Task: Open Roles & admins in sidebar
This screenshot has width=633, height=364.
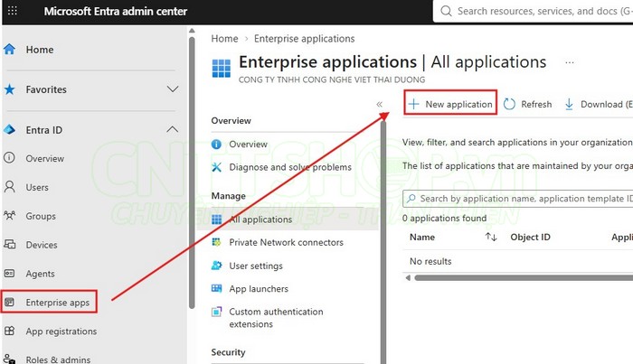Action: click(58, 359)
